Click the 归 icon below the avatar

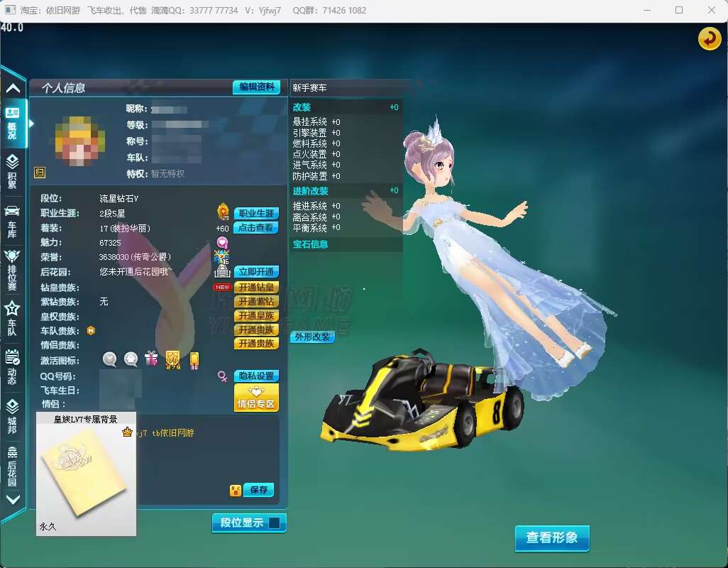pyautogui.click(x=40, y=173)
